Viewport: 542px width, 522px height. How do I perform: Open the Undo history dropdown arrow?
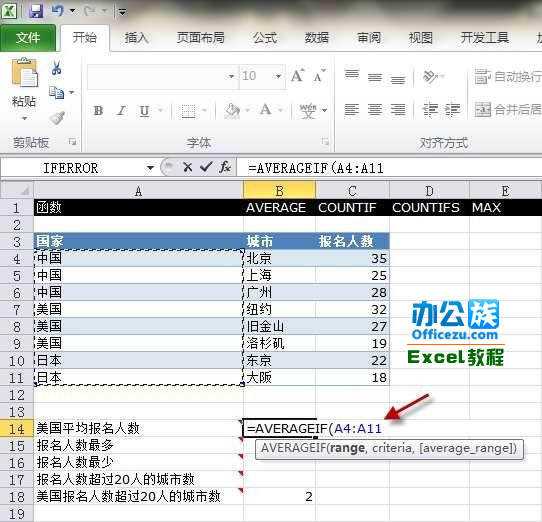72,11
